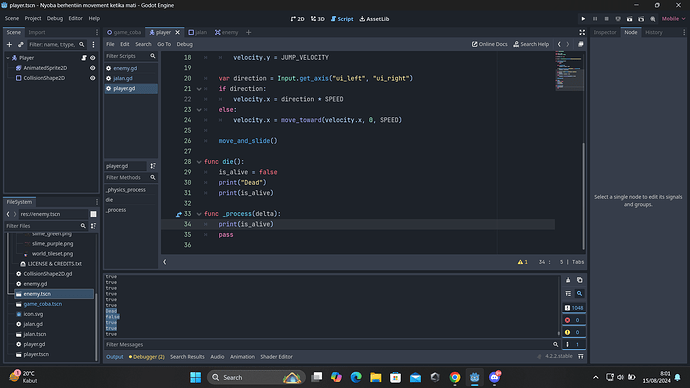Select jalan.gd in scripts list
The height and width of the screenshot is (388, 690).
131,78
